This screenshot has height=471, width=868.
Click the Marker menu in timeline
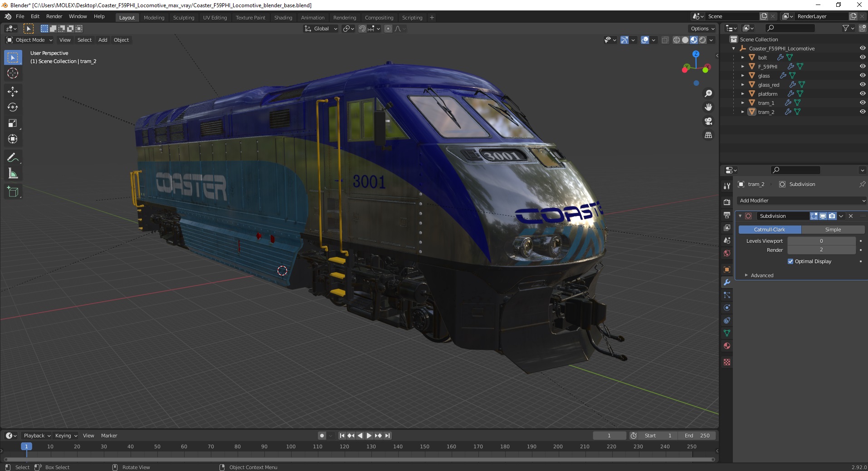tap(109, 436)
